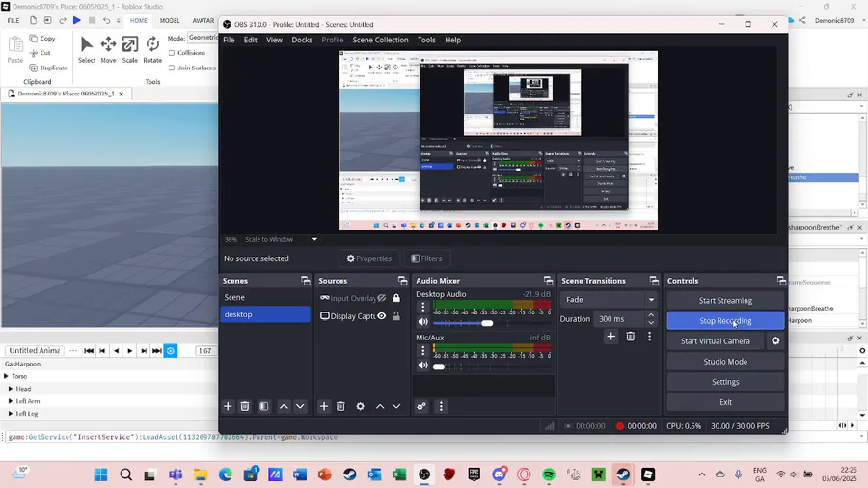The width and height of the screenshot is (868, 488).
Task: Expand Torso in animation tree
Action: 6,376
